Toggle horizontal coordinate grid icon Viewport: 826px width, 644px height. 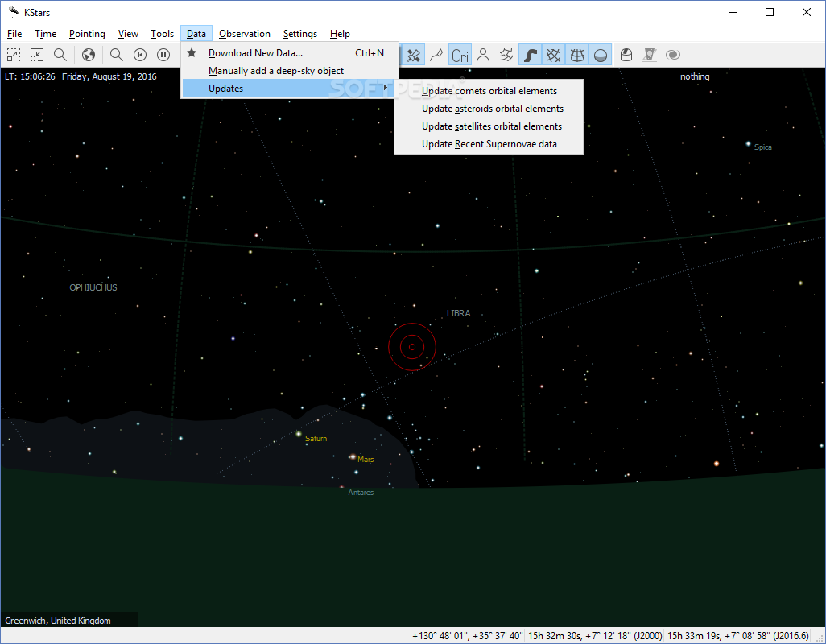576,55
